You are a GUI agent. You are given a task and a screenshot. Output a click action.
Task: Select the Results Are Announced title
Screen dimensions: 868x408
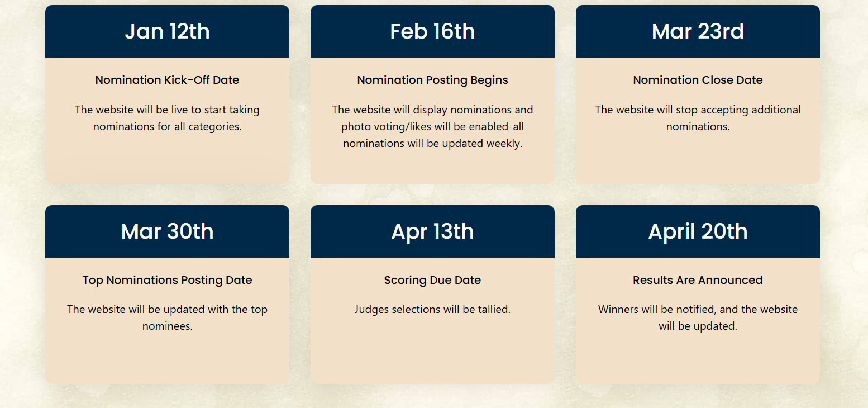tap(698, 280)
